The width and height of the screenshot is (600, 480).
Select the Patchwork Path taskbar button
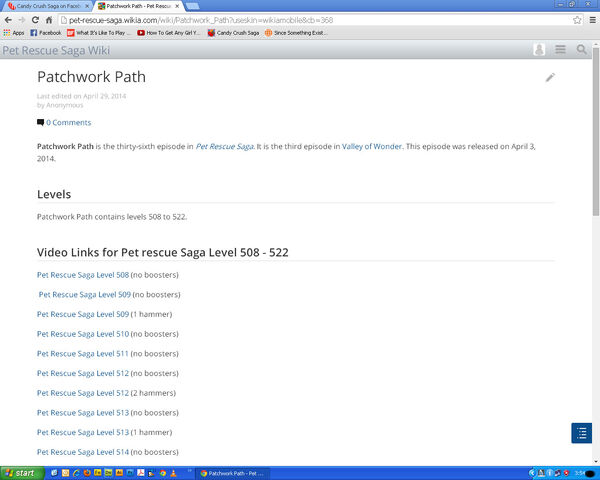click(233, 473)
